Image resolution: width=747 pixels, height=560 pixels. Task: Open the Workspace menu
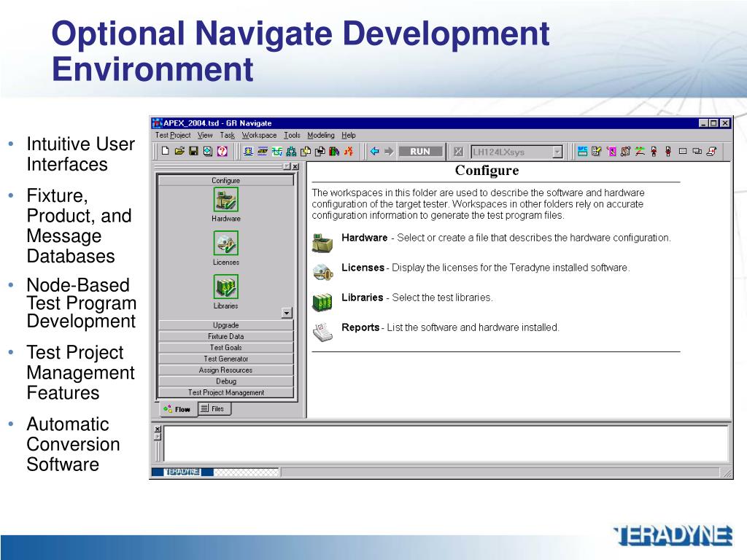pyautogui.click(x=259, y=135)
